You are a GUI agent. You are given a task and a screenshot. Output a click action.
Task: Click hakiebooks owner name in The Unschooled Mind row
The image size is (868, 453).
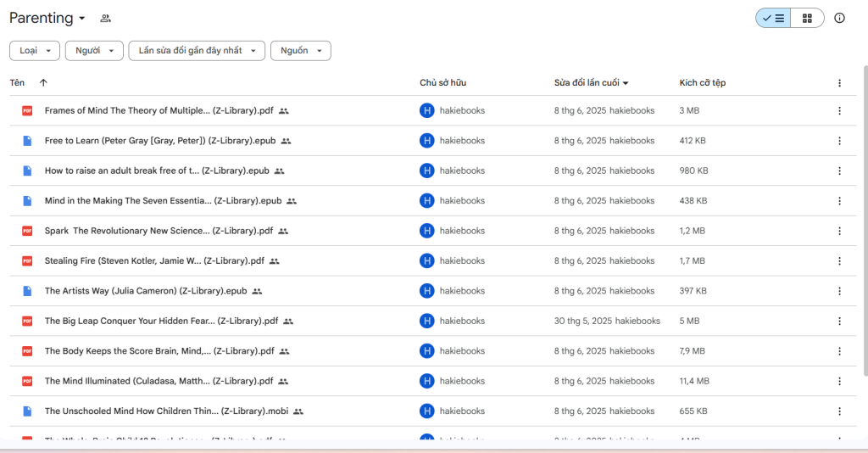pos(462,411)
